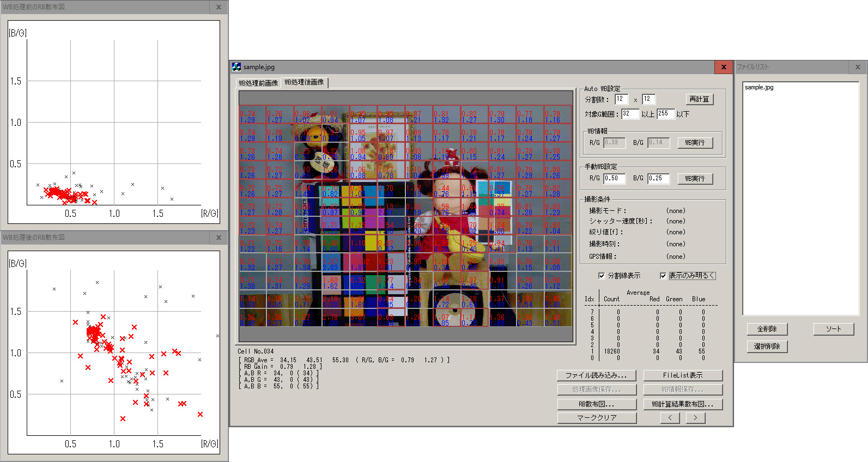The height and width of the screenshot is (462, 868).
Task: Toggle the 表示のみ明るく checkbox
Action: (x=663, y=276)
